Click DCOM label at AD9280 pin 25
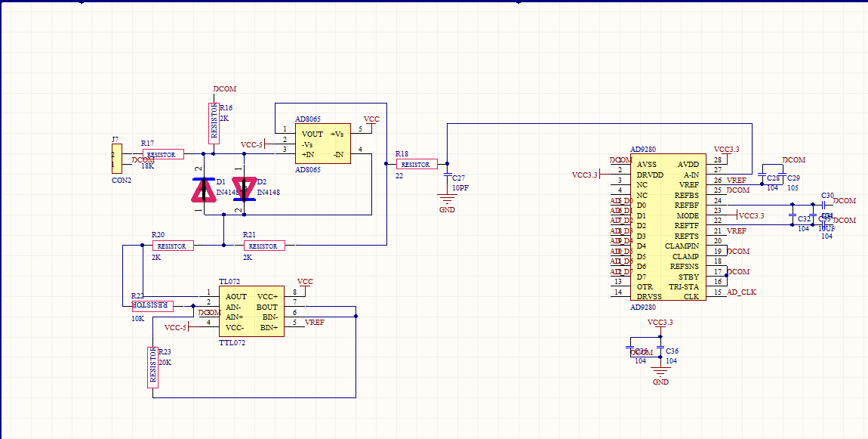The width and height of the screenshot is (868, 439). click(738, 190)
